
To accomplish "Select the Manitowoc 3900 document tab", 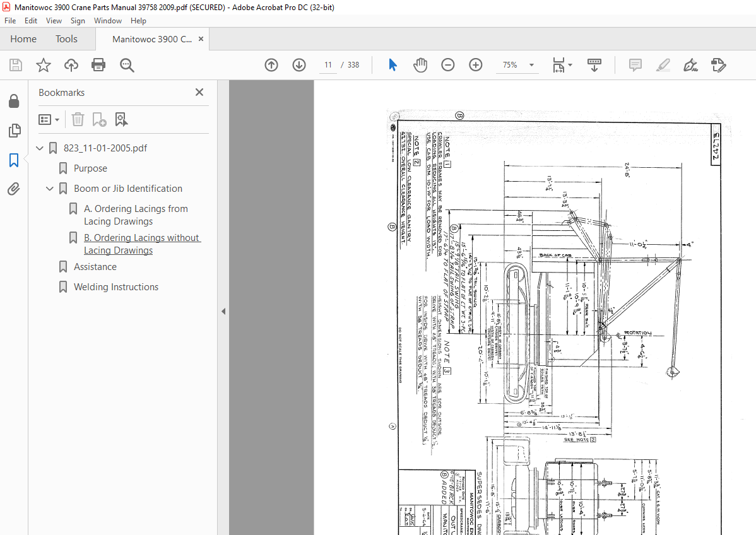I will [152, 39].
